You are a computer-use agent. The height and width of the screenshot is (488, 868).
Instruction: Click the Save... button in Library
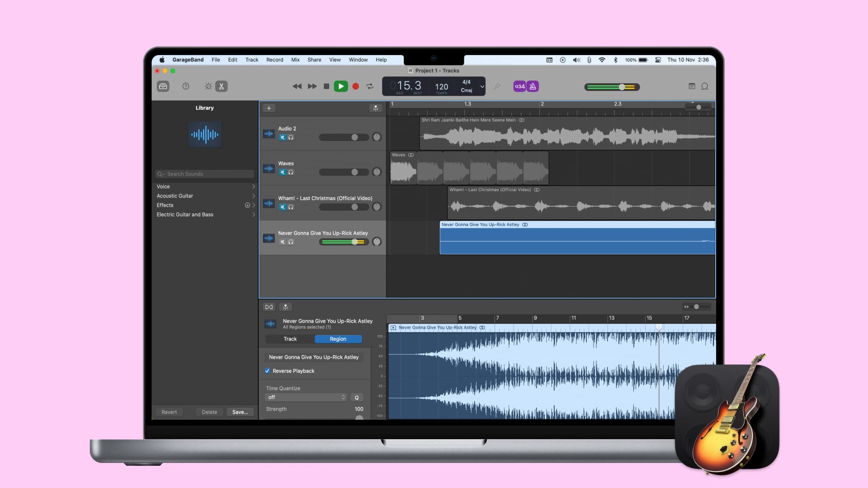click(240, 412)
